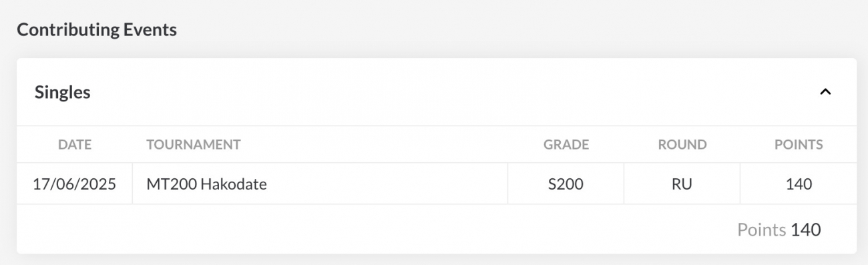Click the total value 140 in the footer
868x265 pixels.
point(806,230)
